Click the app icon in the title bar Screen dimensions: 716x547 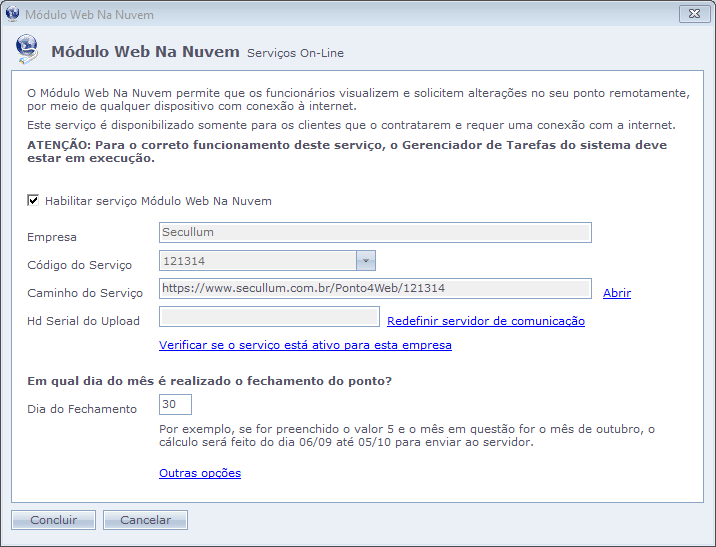[x=12, y=15]
